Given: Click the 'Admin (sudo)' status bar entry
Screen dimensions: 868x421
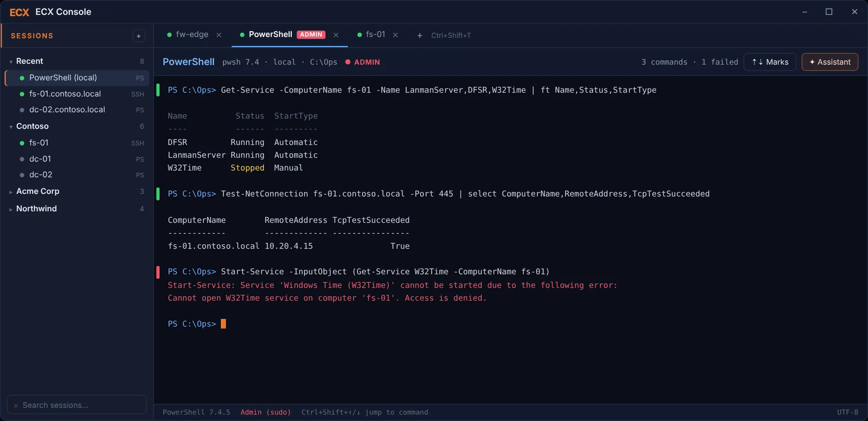Looking at the screenshot, I should pyautogui.click(x=266, y=412).
